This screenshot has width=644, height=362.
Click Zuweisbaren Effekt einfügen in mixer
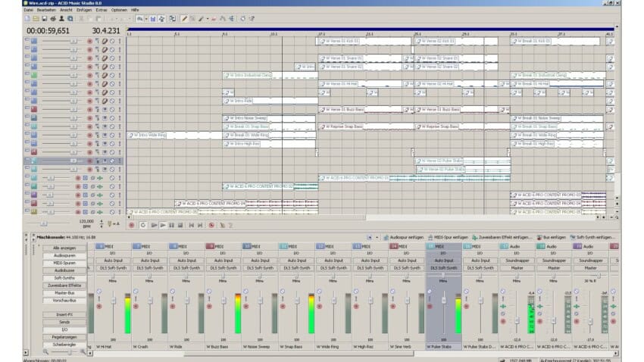pos(502,237)
